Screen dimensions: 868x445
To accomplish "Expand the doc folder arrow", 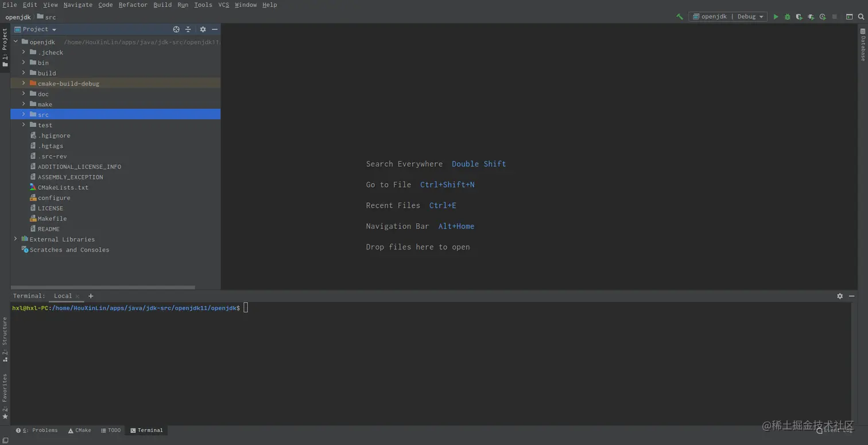I will click(24, 93).
